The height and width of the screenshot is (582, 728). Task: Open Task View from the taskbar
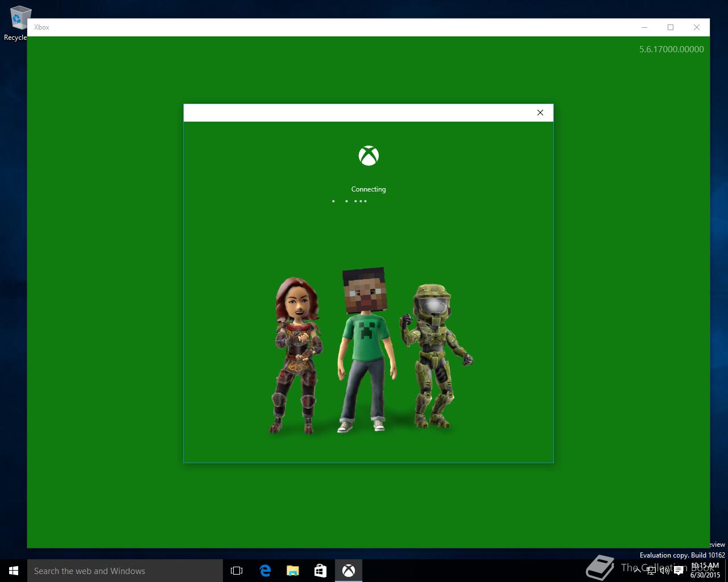coord(237,571)
